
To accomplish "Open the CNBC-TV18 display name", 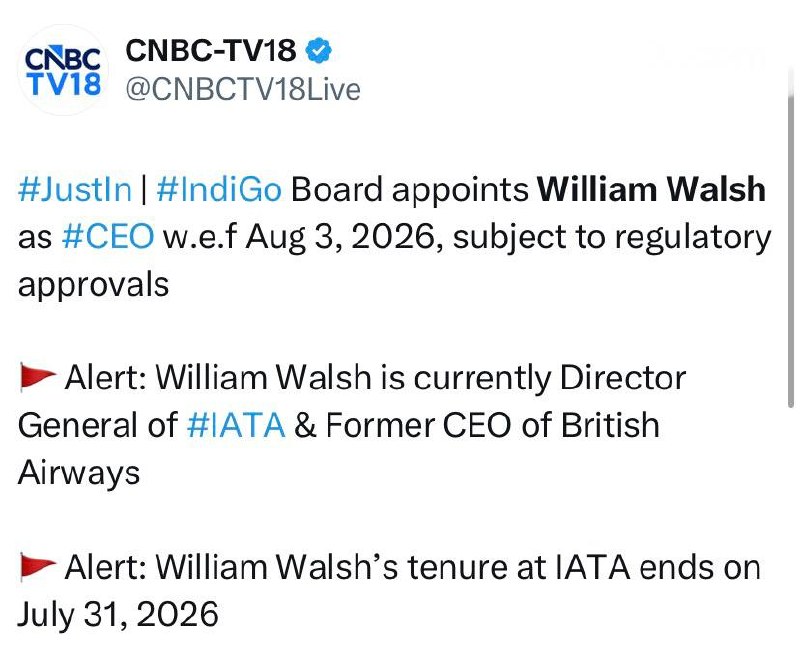I will pos(210,49).
